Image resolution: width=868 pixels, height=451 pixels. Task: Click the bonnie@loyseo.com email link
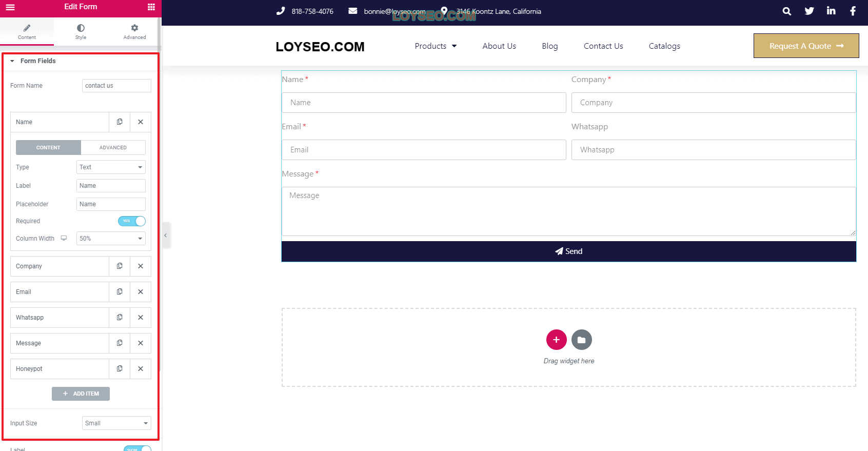pos(394,11)
